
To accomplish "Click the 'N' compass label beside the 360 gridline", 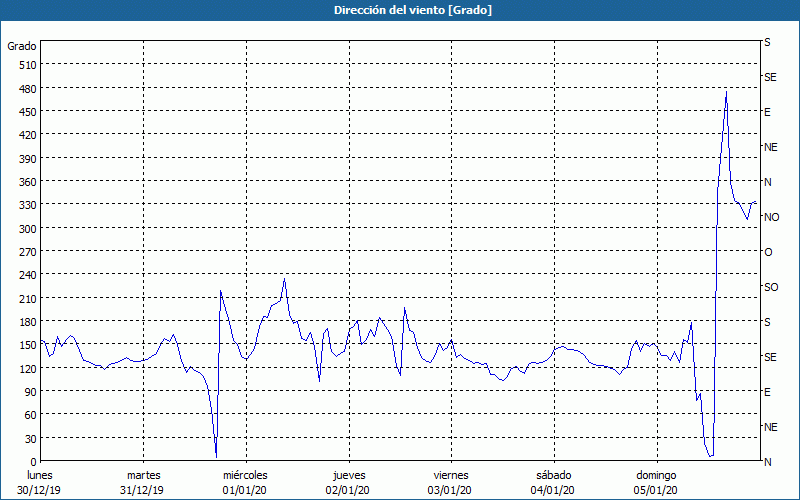I will coord(767,182).
